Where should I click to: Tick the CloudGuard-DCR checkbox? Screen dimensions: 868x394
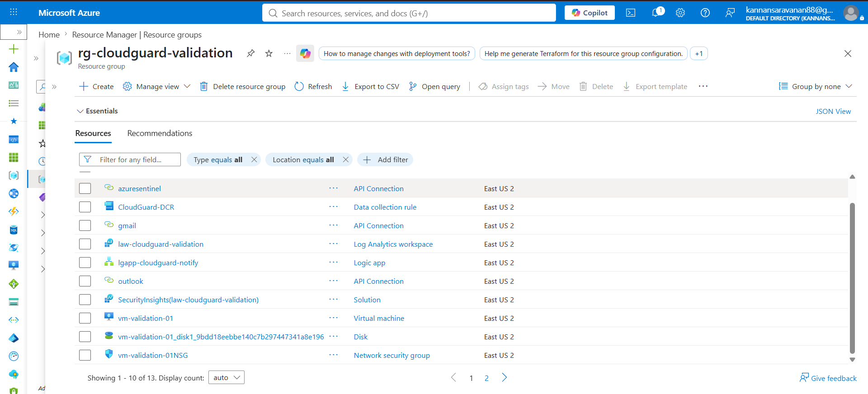coord(85,207)
